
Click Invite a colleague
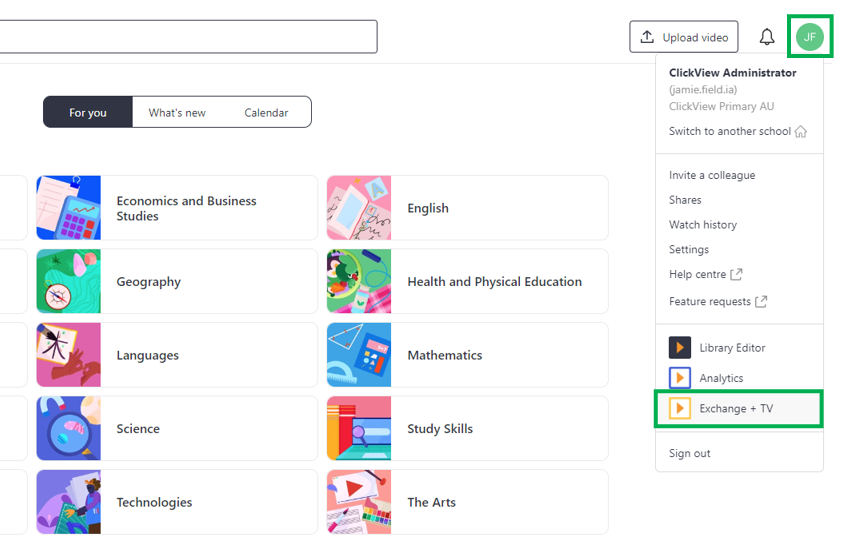712,175
